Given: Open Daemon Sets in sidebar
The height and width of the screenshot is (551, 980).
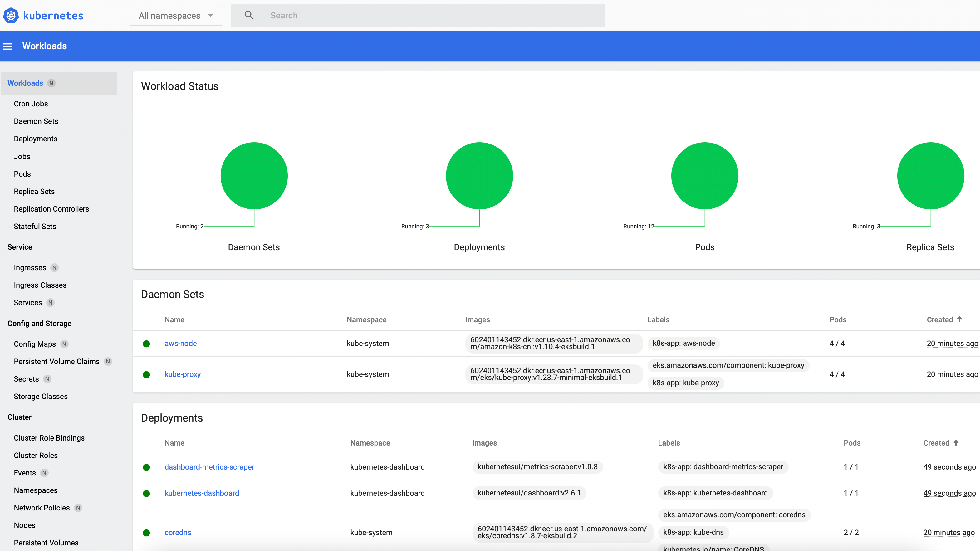Looking at the screenshot, I should coord(36,121).
